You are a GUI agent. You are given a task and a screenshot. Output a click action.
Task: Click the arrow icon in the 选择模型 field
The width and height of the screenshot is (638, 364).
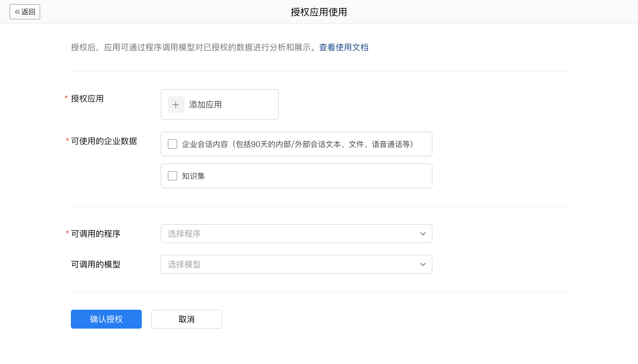pos(423,264)
